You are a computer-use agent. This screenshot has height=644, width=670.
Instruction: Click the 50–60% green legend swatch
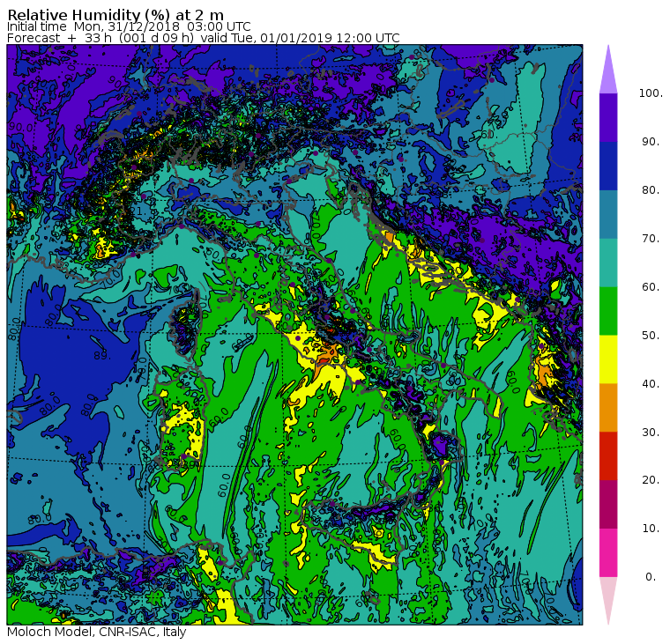click(608, 311)
